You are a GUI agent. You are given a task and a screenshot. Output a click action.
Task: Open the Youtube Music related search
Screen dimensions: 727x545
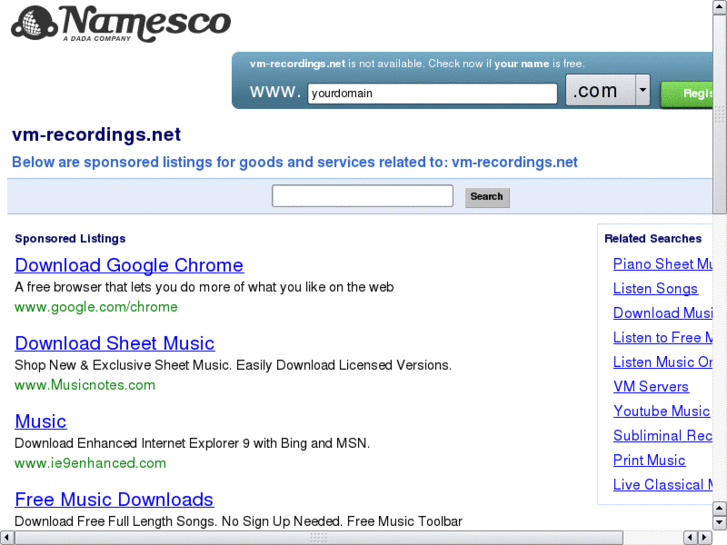pyautogui.click(x=662, y=411)
